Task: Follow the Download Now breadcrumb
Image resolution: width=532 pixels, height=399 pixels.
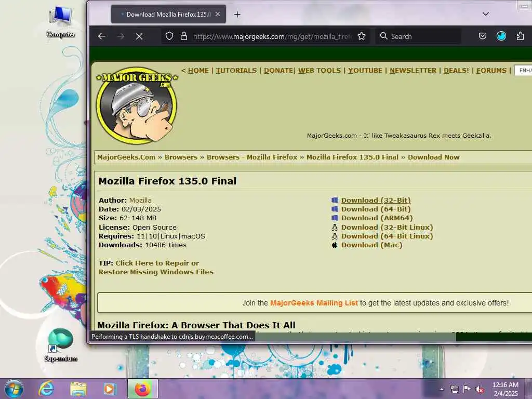Action: tap(434, 157)
